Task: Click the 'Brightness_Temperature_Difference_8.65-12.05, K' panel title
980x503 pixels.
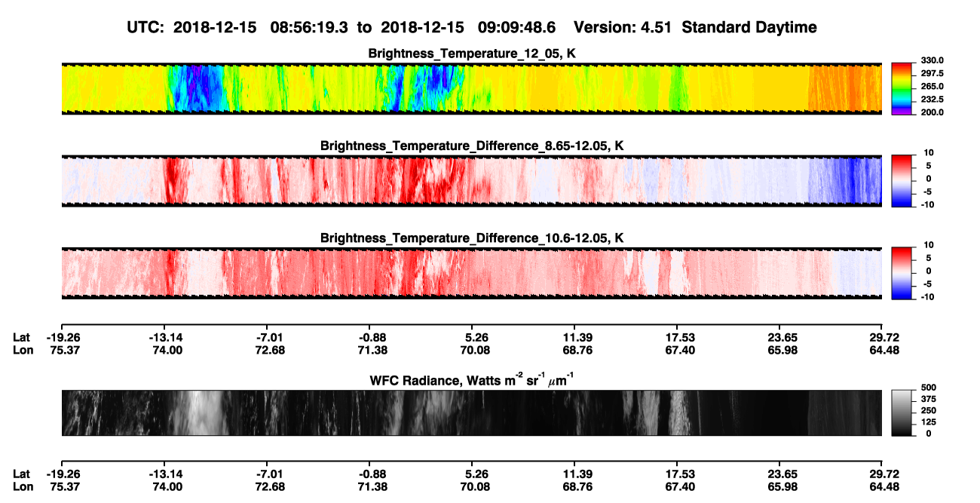Action: click(472, 146)
